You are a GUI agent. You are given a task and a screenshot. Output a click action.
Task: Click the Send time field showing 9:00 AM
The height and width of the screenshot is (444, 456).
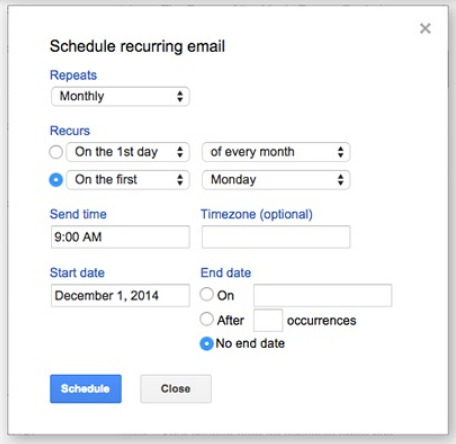pyautogui.click(x=120, y=237)
